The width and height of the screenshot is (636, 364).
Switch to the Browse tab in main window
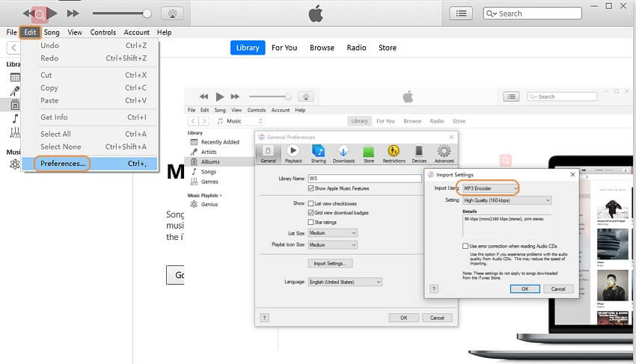click(x=322, y=48)
